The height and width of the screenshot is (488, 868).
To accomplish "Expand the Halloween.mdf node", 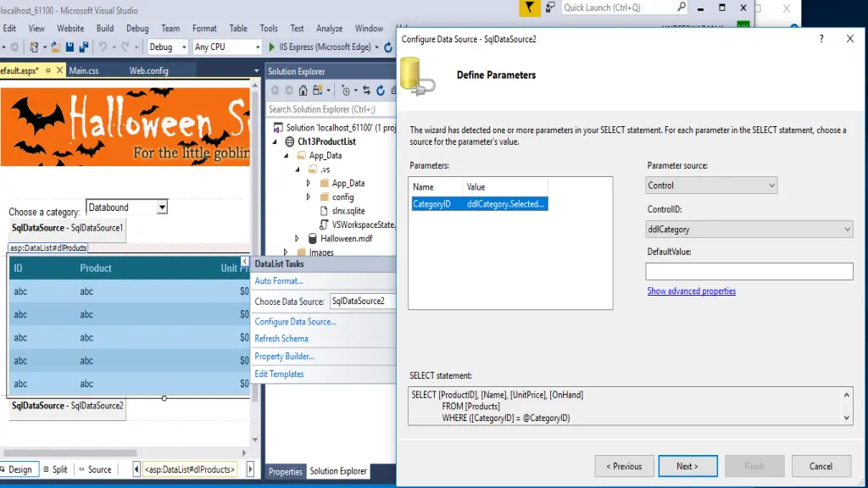I will coord(297,238).
